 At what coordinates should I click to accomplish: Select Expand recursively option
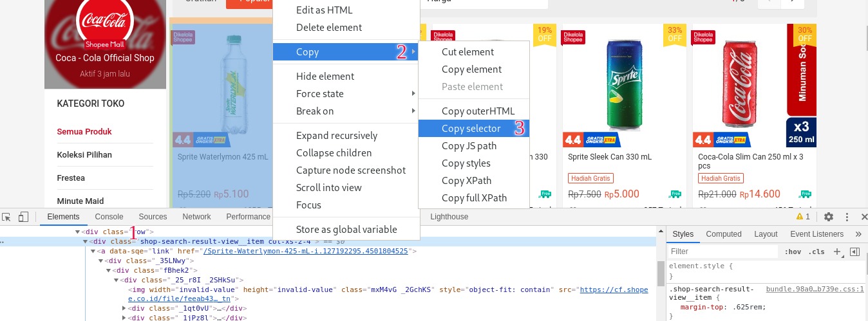(x=346, y=135)
